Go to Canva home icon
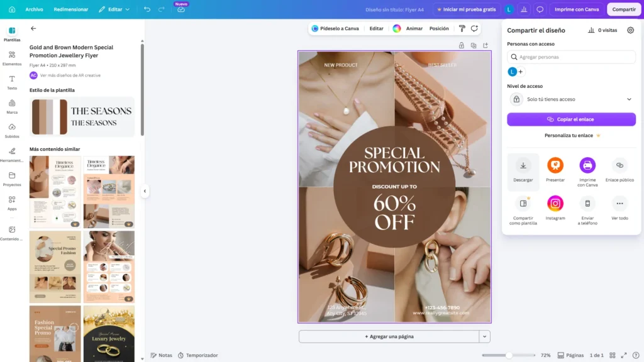The width and height of the screenshot is (644, 362). (12, 9)
